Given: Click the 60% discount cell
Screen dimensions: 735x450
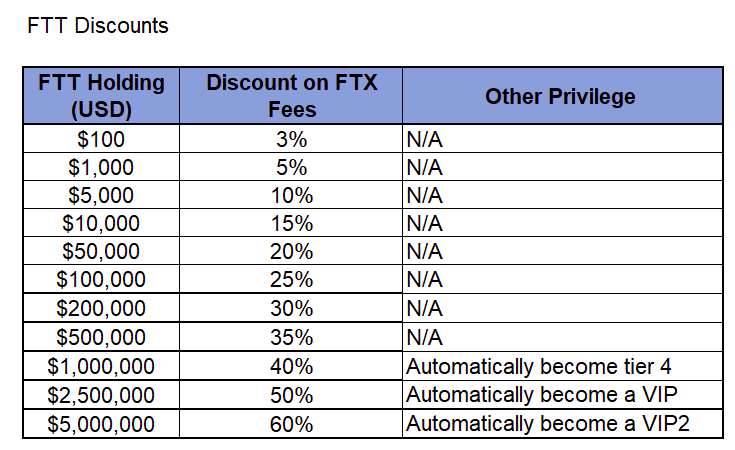Looking at the screenshot, I should (x=291, y=424).
